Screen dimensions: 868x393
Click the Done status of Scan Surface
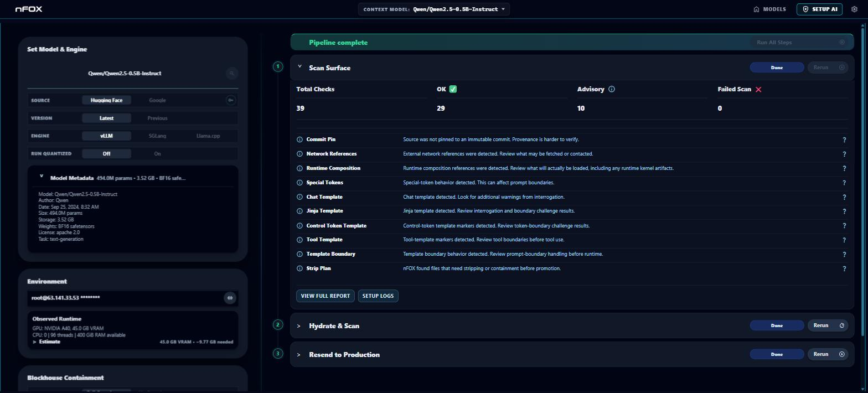[777, 68]
